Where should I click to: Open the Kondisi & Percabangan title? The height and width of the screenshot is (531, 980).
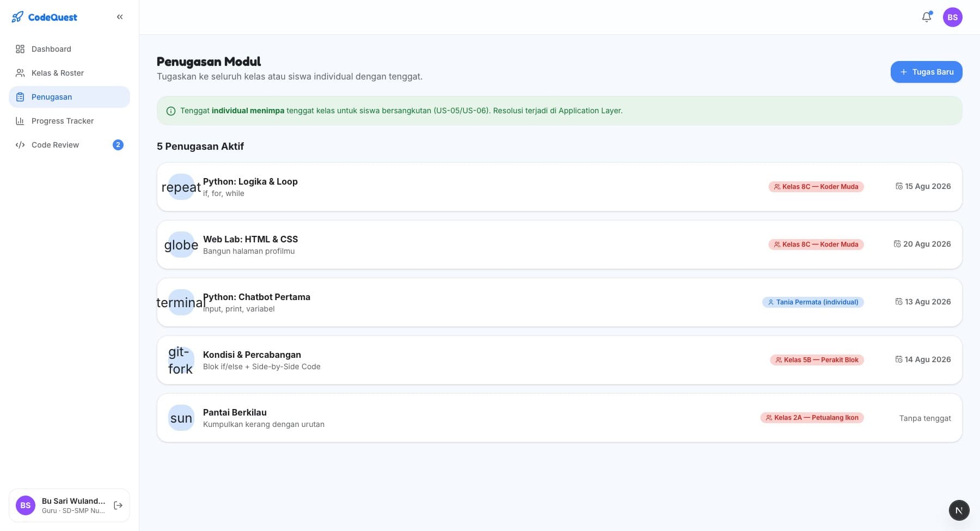coord(252,355)
